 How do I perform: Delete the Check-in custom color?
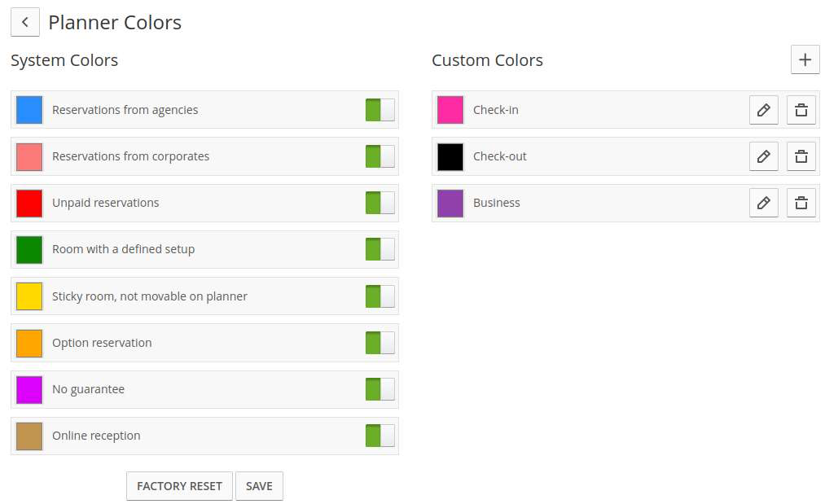point(801,110)
